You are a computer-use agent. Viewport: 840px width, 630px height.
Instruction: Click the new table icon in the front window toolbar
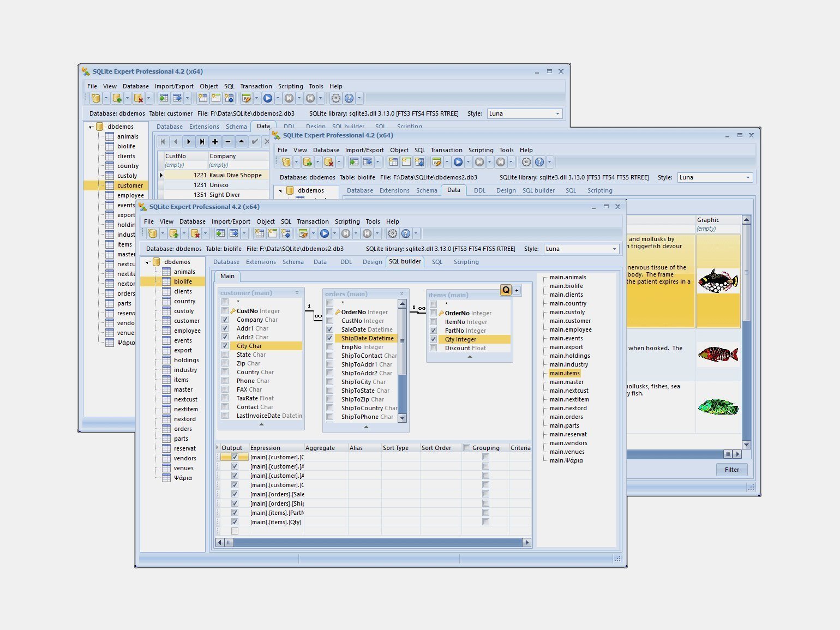pyautogui.click(x=260, y=233)
